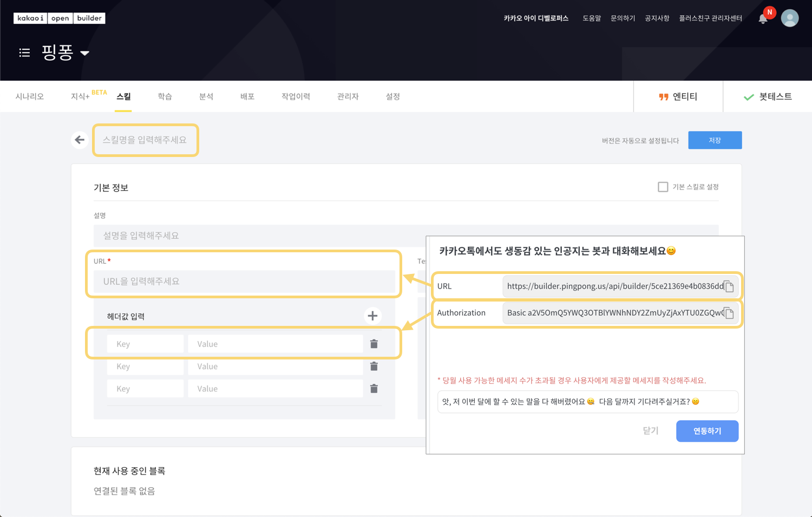Click the 연결된 블록 없음 text
Image resolution: width=812 pixels, height=517 pixels.
[125, 491]
